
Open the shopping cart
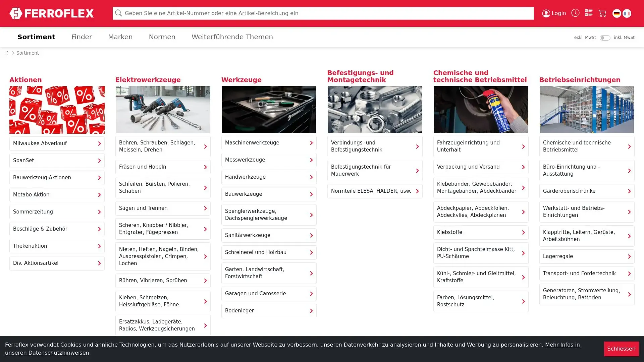pos(602,13)
